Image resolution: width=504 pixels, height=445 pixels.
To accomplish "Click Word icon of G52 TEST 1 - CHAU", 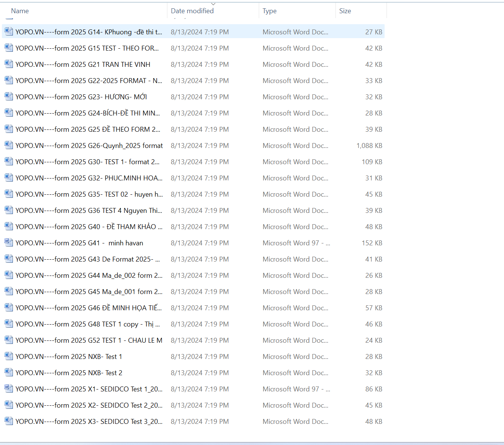I will click(9, 340).
